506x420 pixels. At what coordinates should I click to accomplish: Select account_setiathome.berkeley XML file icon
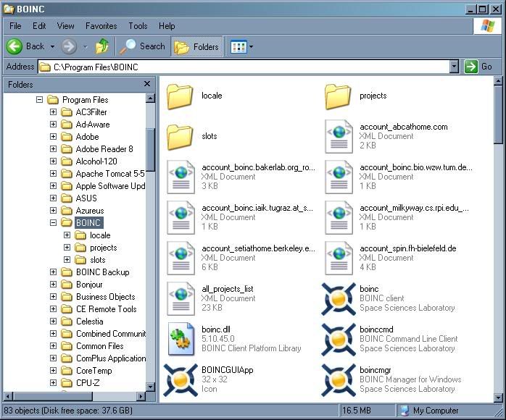(x=181, y=259)
